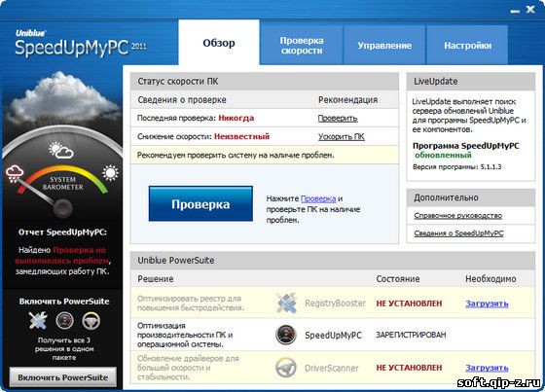Click the 'Решение' column header

coord(156,279)
